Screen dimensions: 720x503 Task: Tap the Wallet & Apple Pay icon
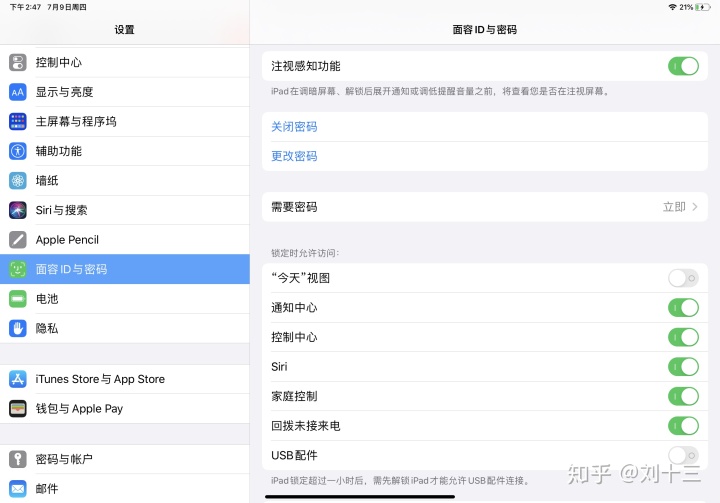tap(17, 408)
